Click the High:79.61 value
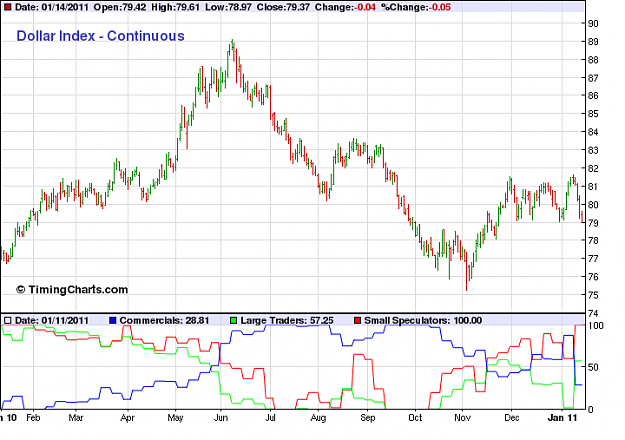 pyautogui.click(x=176, y=7)
